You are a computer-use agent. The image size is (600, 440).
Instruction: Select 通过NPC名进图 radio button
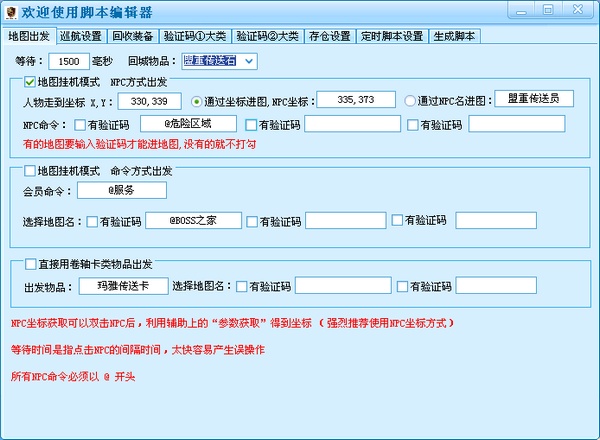[x=410, y=101]
